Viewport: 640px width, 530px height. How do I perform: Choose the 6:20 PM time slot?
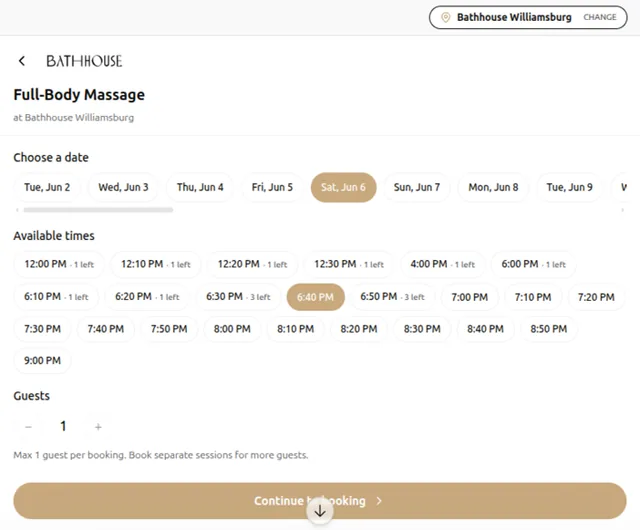point(147,297)
